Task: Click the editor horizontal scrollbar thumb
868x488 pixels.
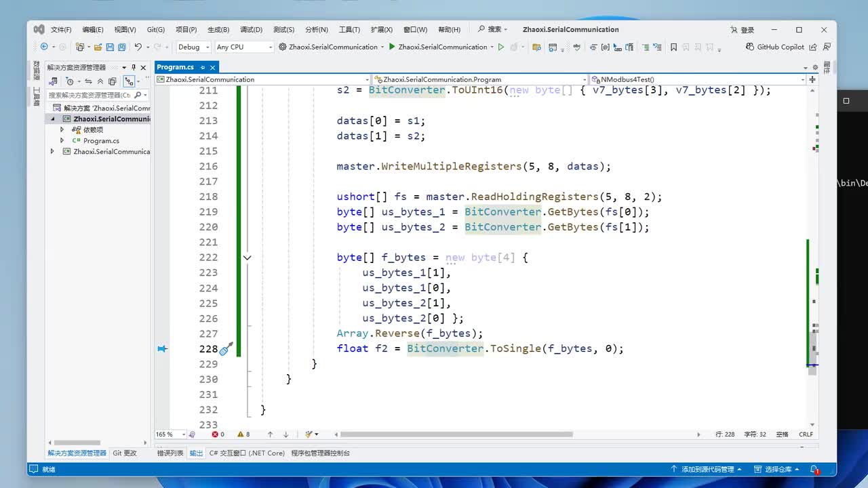Action: pyautogui.click(x=456, y=434)
